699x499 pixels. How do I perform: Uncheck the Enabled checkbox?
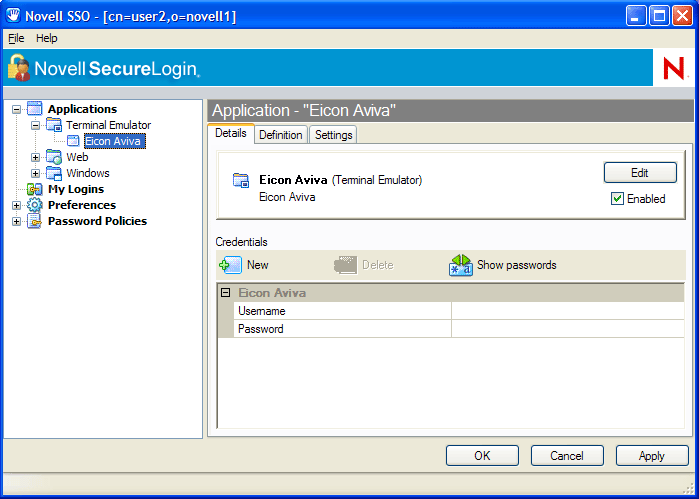617,199
